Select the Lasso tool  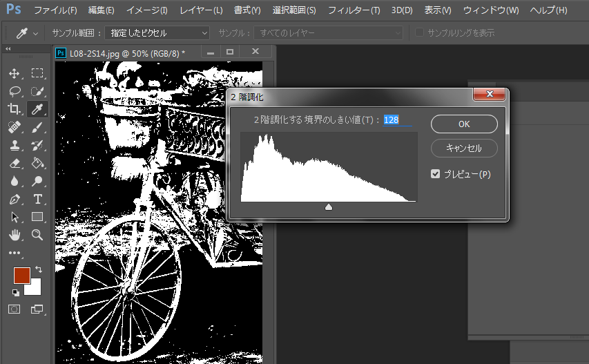point(15,91)
